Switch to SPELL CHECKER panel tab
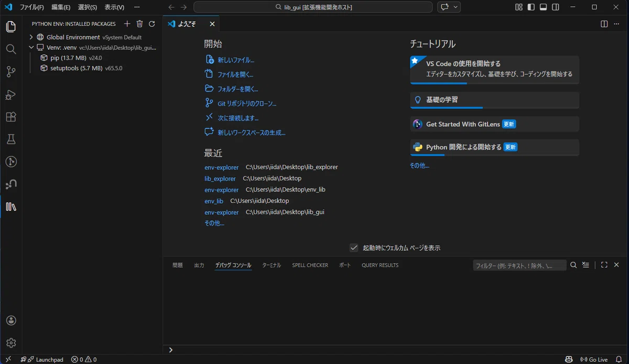 point(310,265)
